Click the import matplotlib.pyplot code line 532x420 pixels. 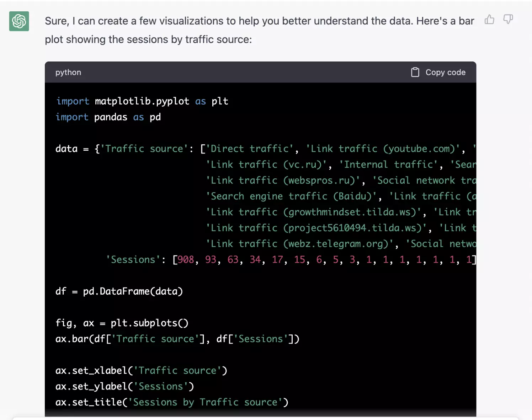142,101
